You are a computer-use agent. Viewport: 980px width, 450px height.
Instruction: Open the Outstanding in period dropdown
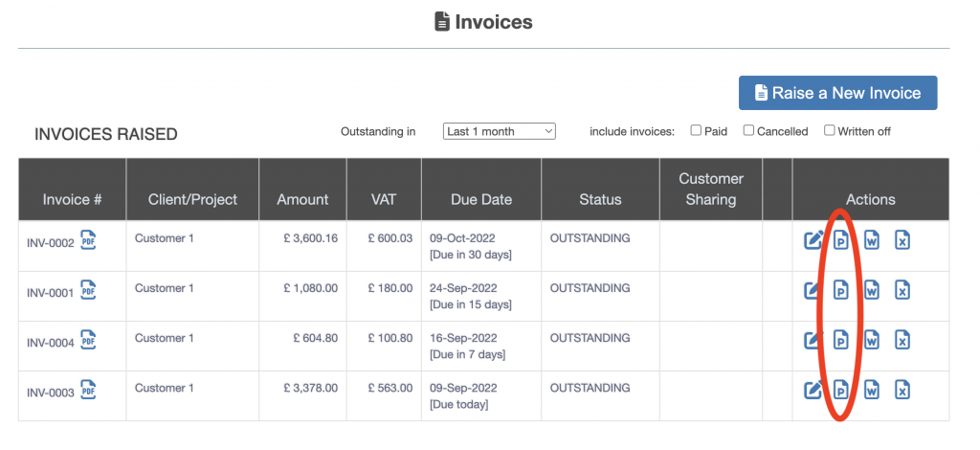(499, 131)
